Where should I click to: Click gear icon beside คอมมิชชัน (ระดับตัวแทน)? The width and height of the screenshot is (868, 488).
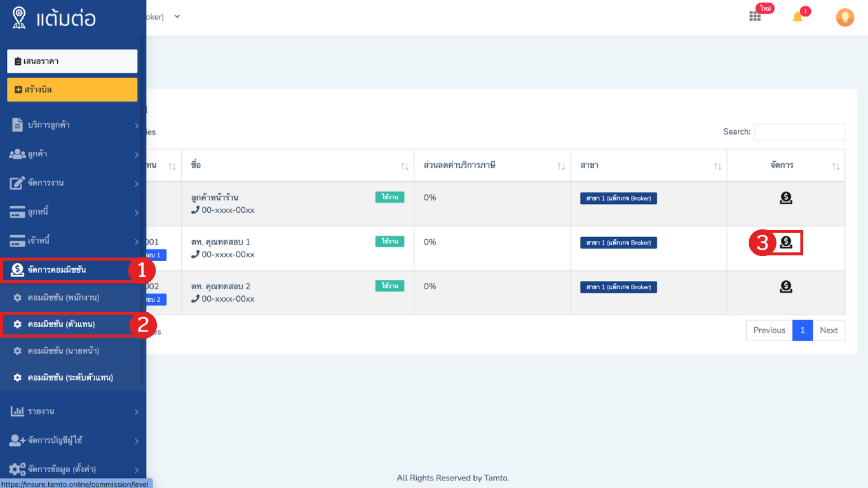(18, 377)
